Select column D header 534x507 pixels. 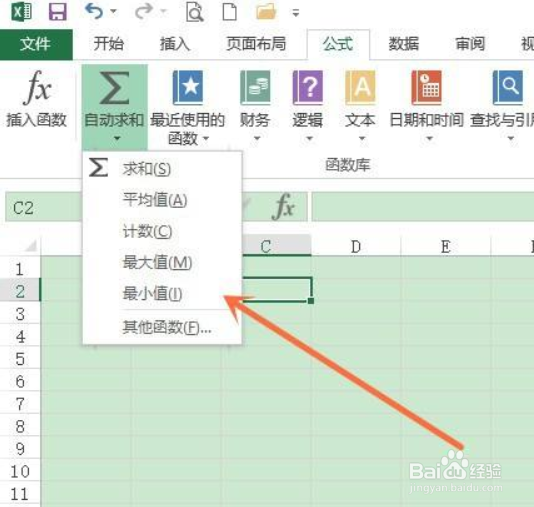pyautogui.click(x=356, y=246)
